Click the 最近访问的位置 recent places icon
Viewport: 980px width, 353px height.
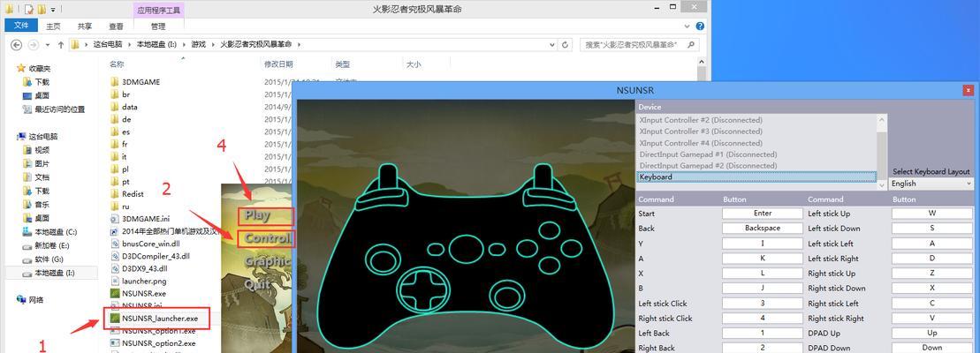(x=27, y=109)
